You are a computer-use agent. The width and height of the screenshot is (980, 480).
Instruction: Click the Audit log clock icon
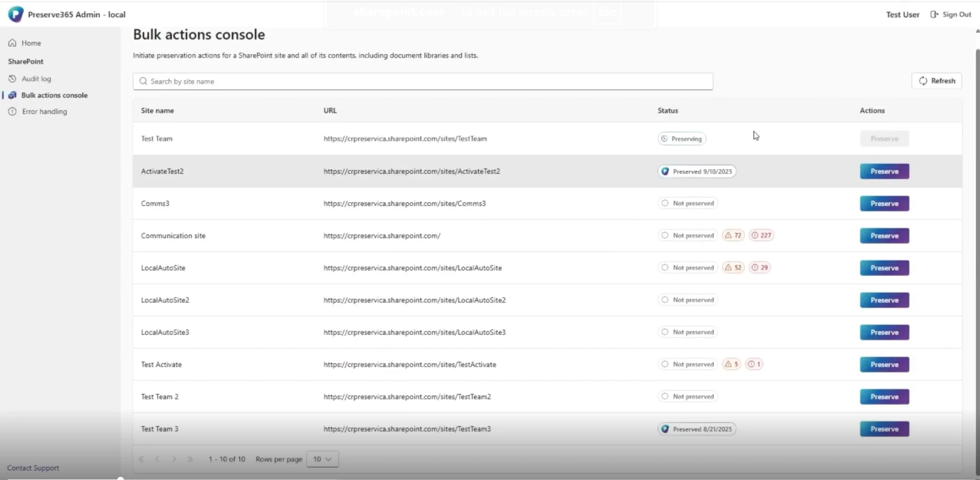pos(12,79)
